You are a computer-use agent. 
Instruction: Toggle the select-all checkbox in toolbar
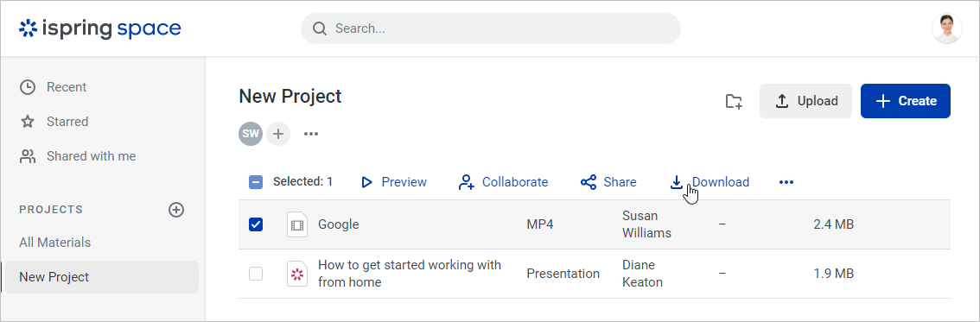click(x=256, y=182)
